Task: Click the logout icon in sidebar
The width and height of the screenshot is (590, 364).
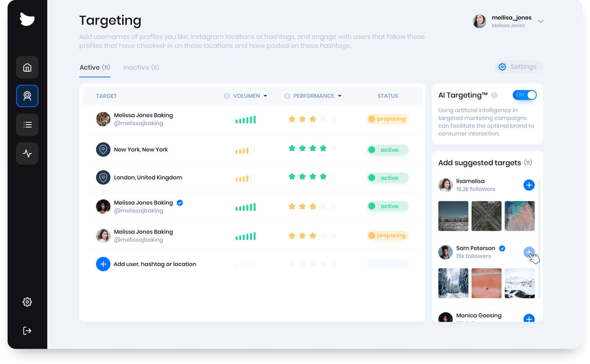Action: click(27, 331)
